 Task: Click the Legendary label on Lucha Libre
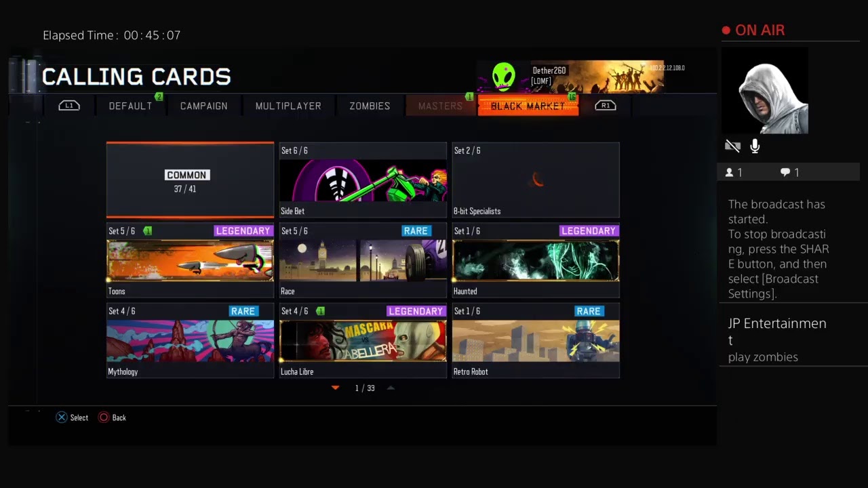416,311
